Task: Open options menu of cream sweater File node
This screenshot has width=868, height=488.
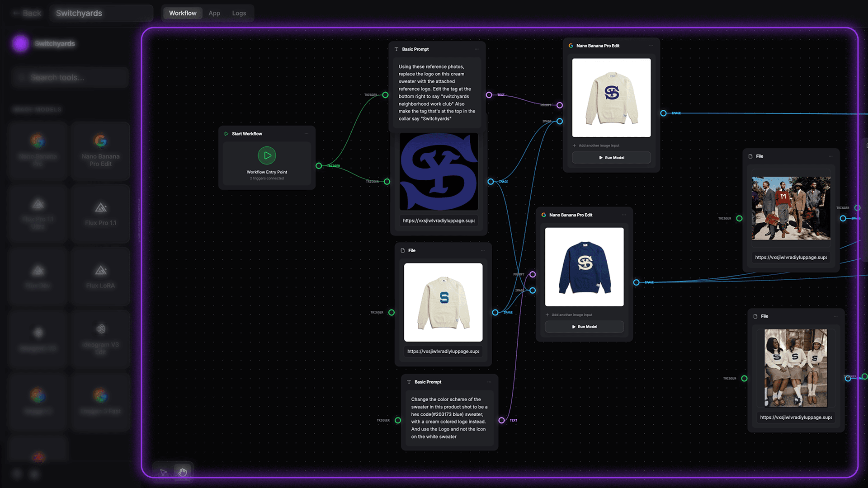Action: pos(482,250)
